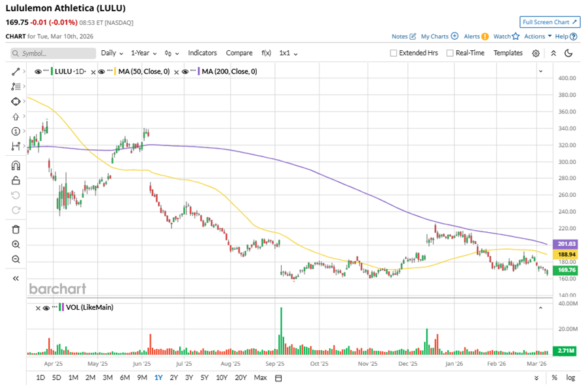Open the f(x) expressions menu
This screenshot has width=588, height=388.
[266, 53]
